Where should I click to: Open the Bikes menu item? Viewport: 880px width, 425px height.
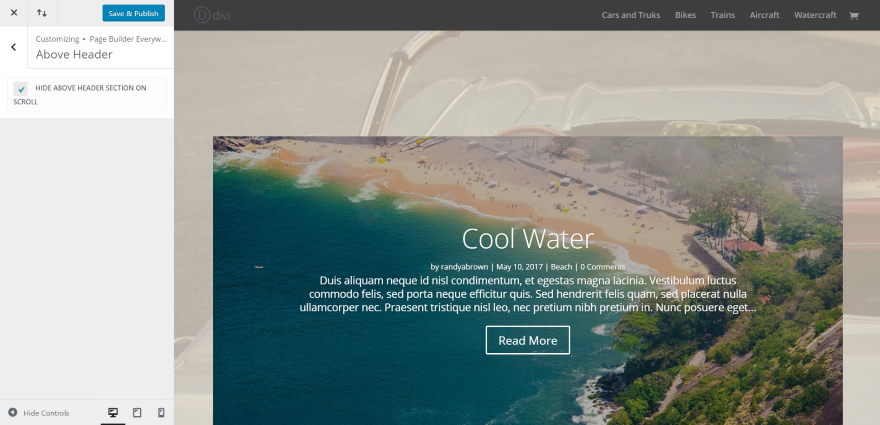[685, 15]
